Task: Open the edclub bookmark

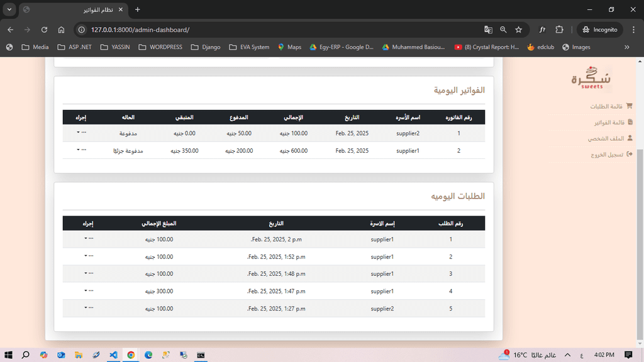Action: [x=540, y=47]
